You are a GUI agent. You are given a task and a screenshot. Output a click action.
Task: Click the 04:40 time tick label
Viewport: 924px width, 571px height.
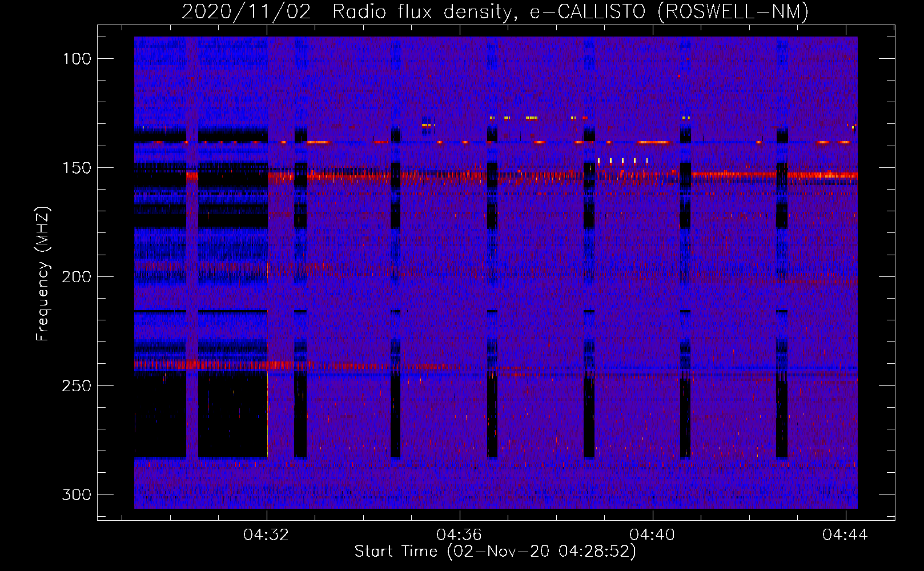coord(652,535)
